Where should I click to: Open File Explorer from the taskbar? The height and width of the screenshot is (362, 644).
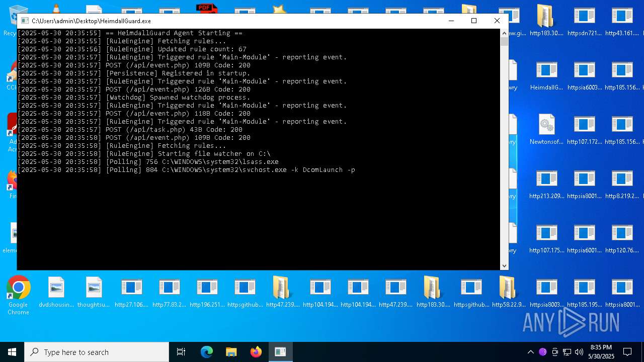231,352
